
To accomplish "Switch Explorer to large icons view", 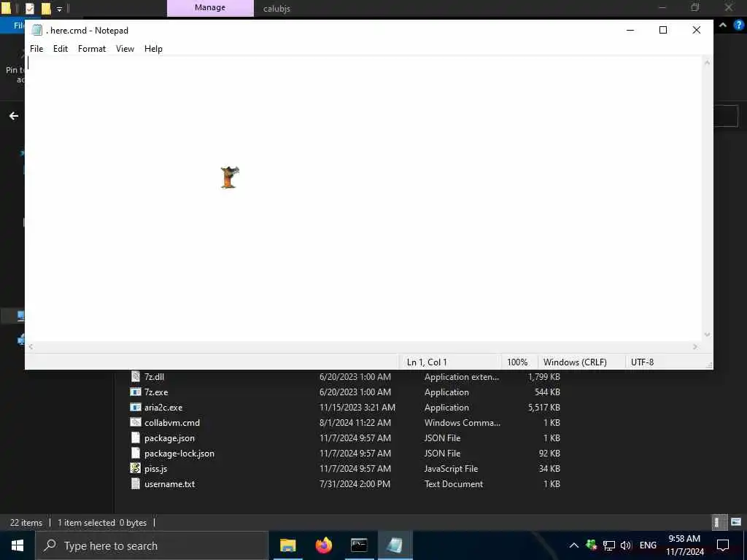I will point(736,522).
